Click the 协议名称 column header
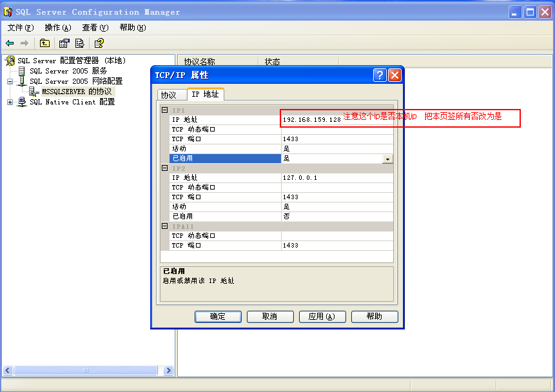Screen dimensions: 555x392 [x=218, y=62]
